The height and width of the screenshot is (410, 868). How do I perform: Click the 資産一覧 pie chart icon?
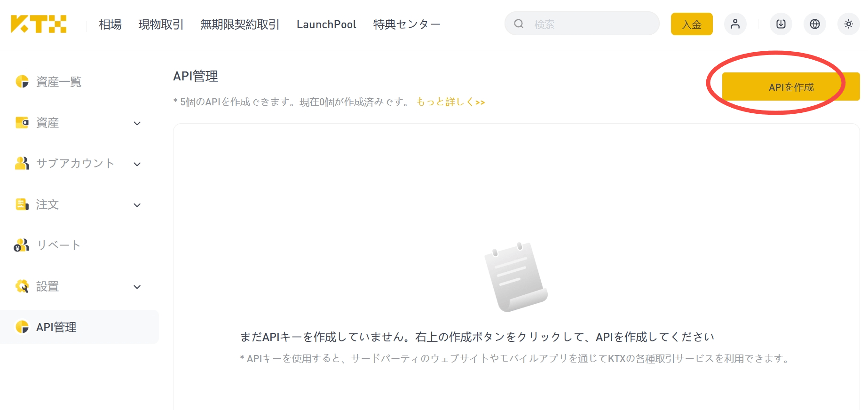[x=22, y=81]
